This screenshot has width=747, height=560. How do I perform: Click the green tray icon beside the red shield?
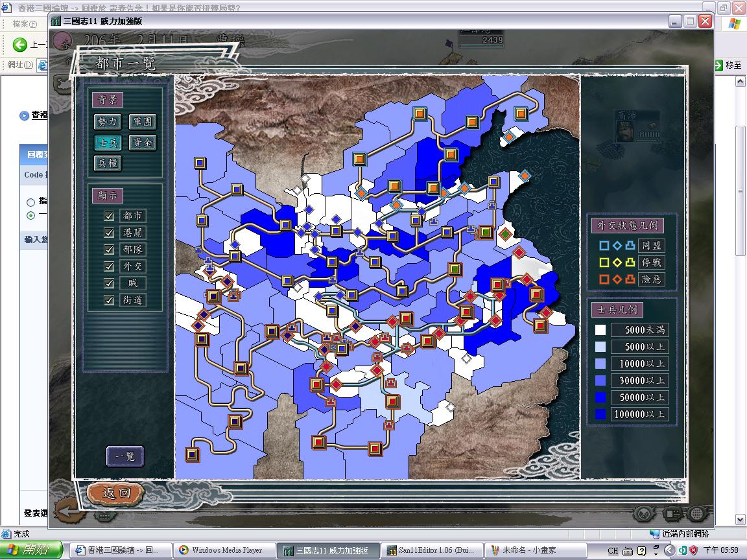click(x=682, y=550)
